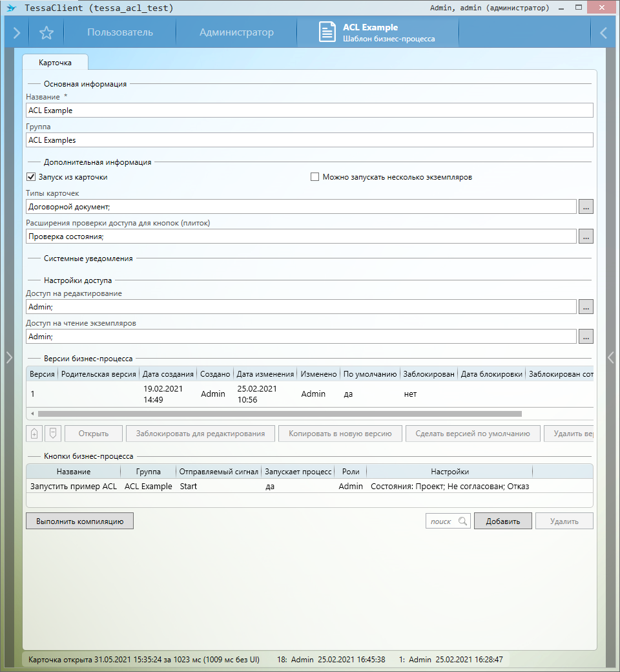Click the ACL Example document icon
Image resolution: width=620 pixels, height=672 pixels.
(327, 33)
